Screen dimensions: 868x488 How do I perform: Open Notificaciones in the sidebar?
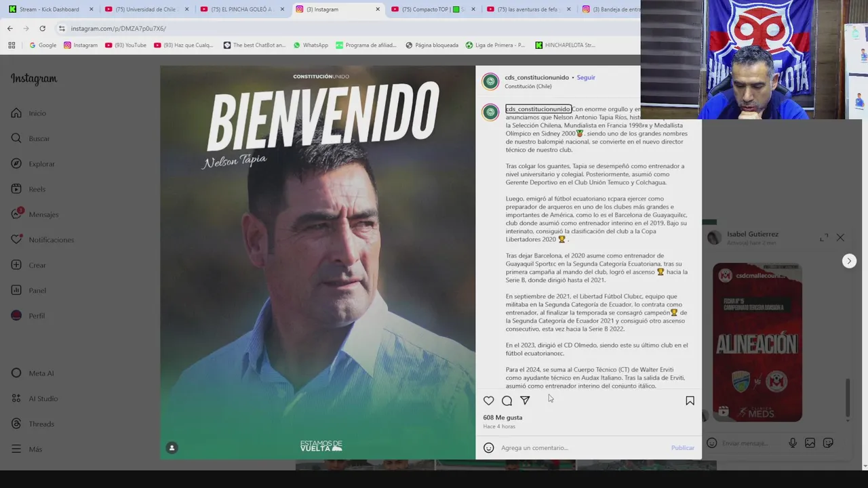[42, 240]
